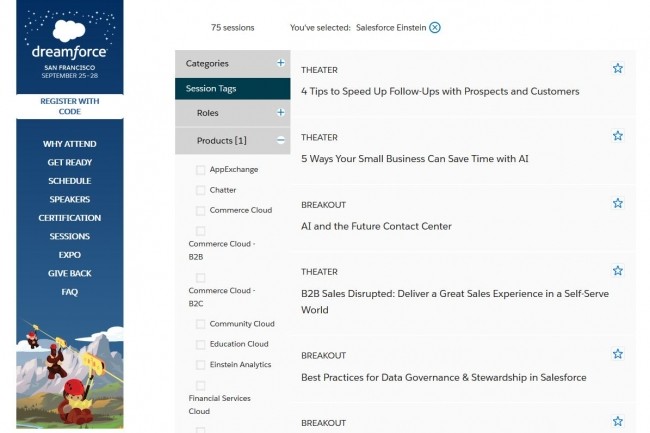Open 'B2B Sales Disrupted' session title
This screenshot has width=650, height=433.
click(455, 302)
